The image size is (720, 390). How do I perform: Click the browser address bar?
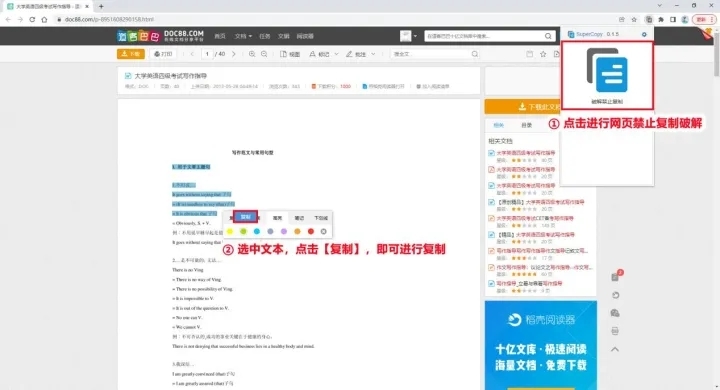pos(335,19)
